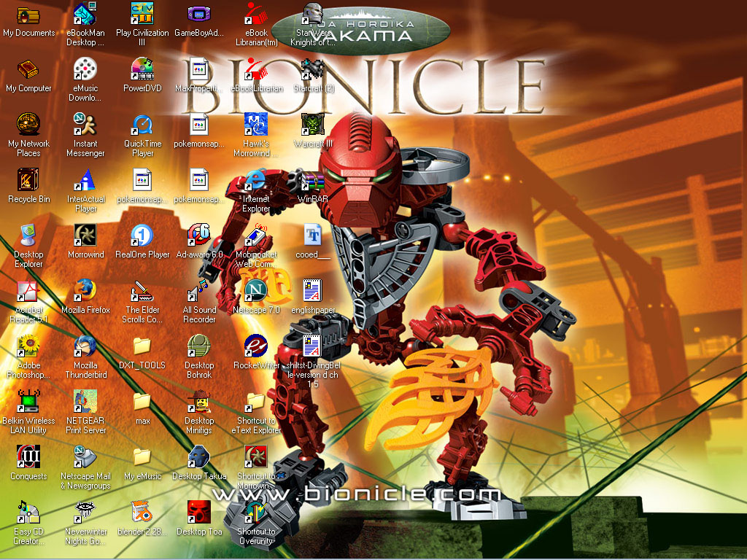The width and height of the screenshot is (747, 560).
Task: Select the englishpaper document
Action: tap(312, 290)
